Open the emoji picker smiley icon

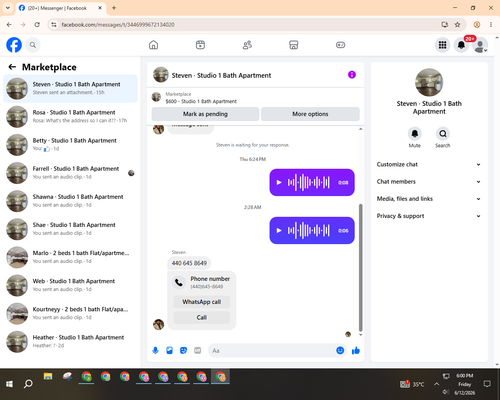pos(340,350)
